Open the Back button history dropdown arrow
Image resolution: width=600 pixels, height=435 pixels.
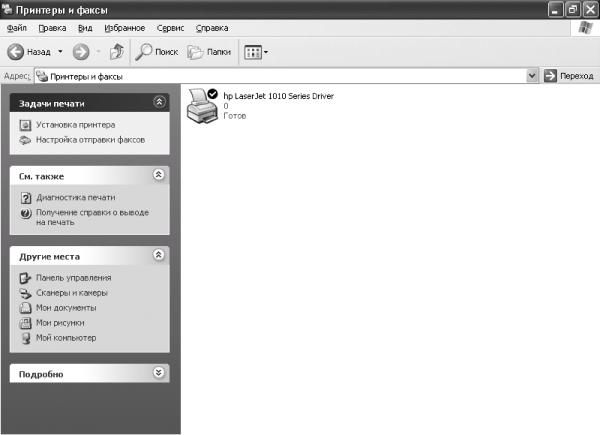tap(60, 51)
